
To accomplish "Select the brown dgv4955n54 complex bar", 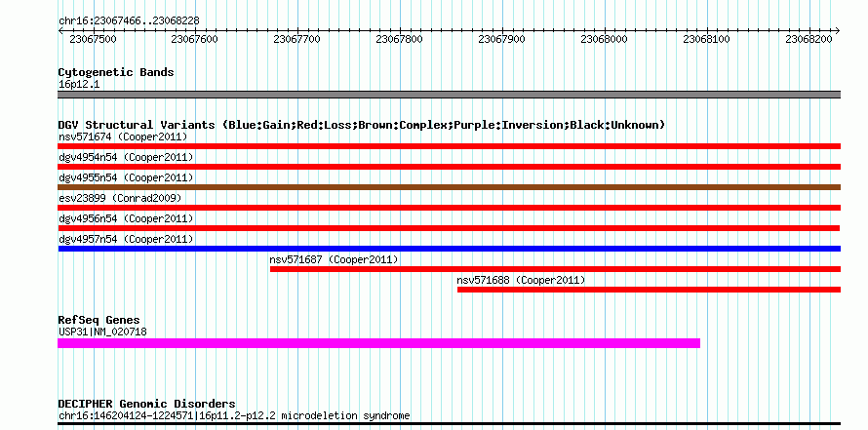I will point(449,187).
